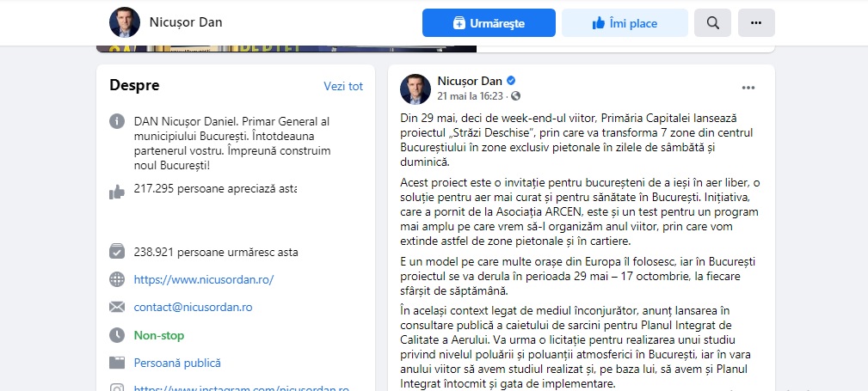Click the envelope email icon
The width and height of the screenshot is (868, 391).
click(x=117, y=307)
